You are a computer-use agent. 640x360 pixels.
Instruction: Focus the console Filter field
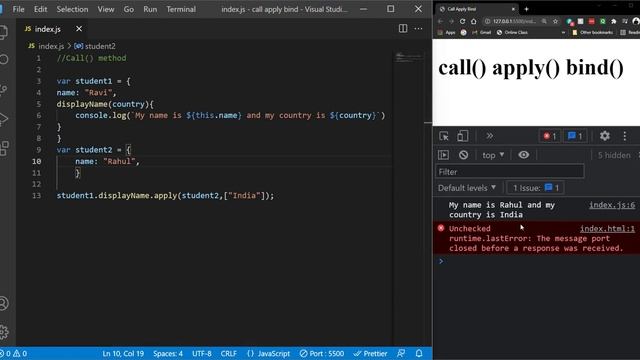(x=509, y=172)
